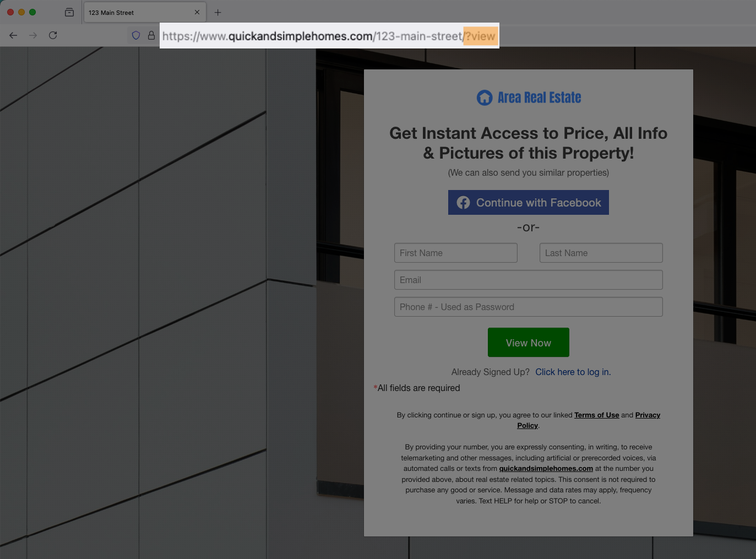Click the Phone # Used as Password field
756x559 pixels.
529,307
